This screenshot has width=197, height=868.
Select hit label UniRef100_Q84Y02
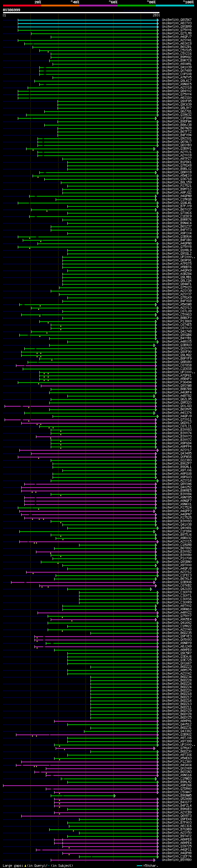(177, 91)
